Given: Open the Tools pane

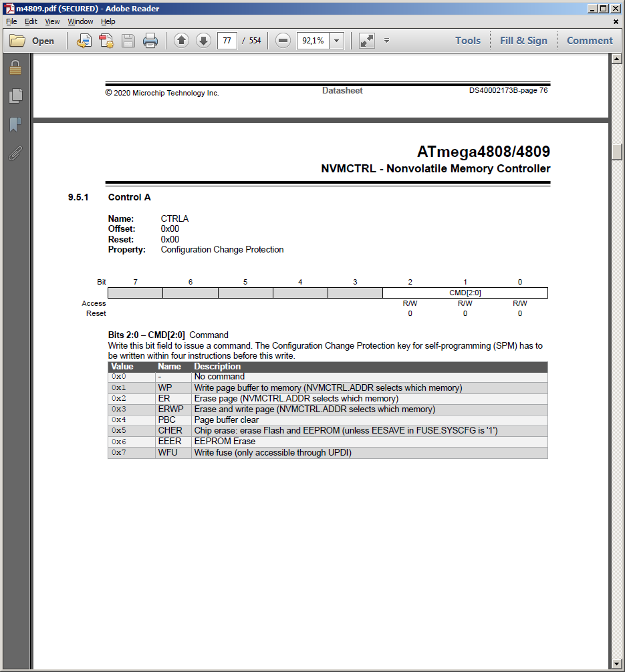Looking at the screenshot, I should point(467,41).
